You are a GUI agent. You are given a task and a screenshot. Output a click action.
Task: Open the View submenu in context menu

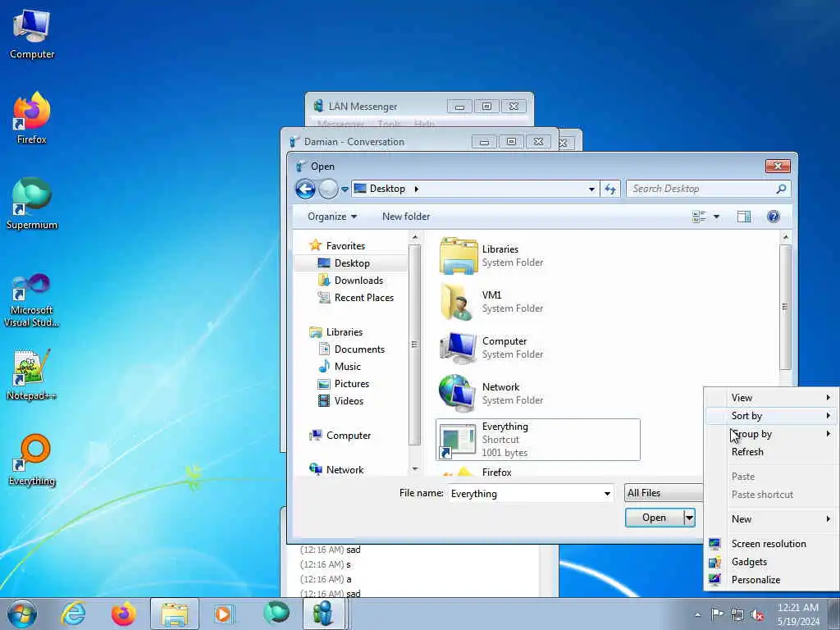(771, 398)
